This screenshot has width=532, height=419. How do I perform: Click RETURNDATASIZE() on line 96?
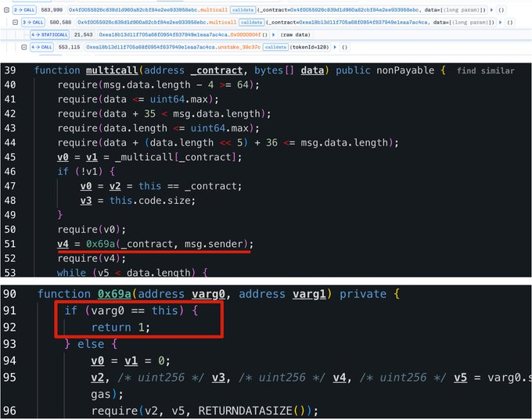252,411
